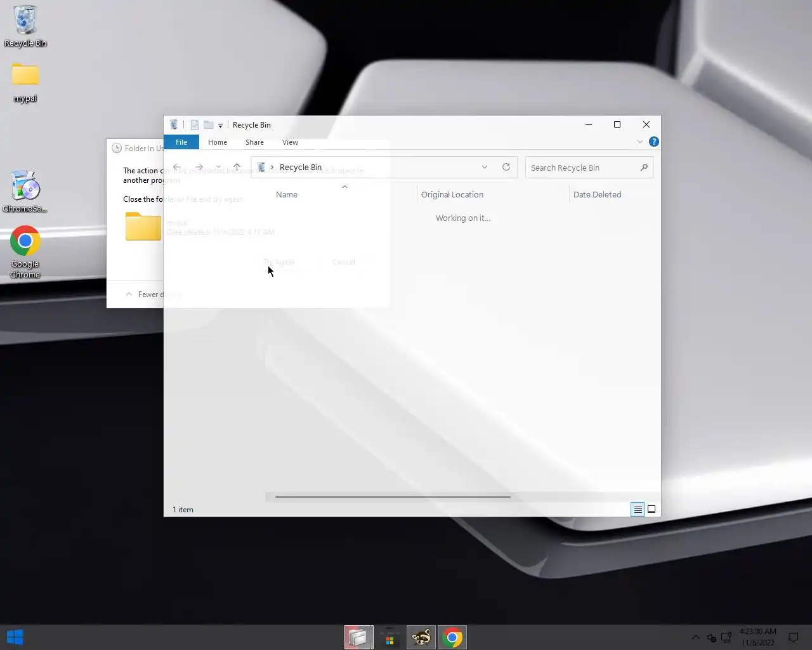Click the Recycle Bin breadcrumb in address bar

[x=301, y=168]
